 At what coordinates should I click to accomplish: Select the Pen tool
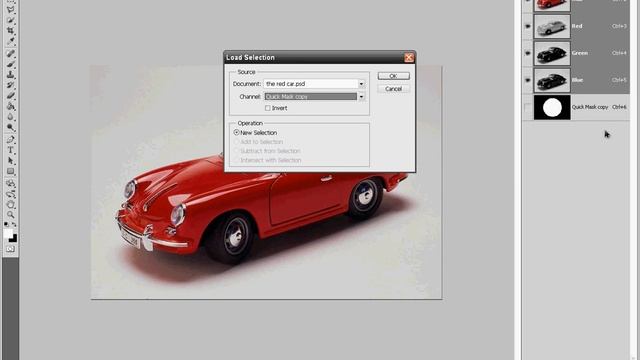[11, 140]
